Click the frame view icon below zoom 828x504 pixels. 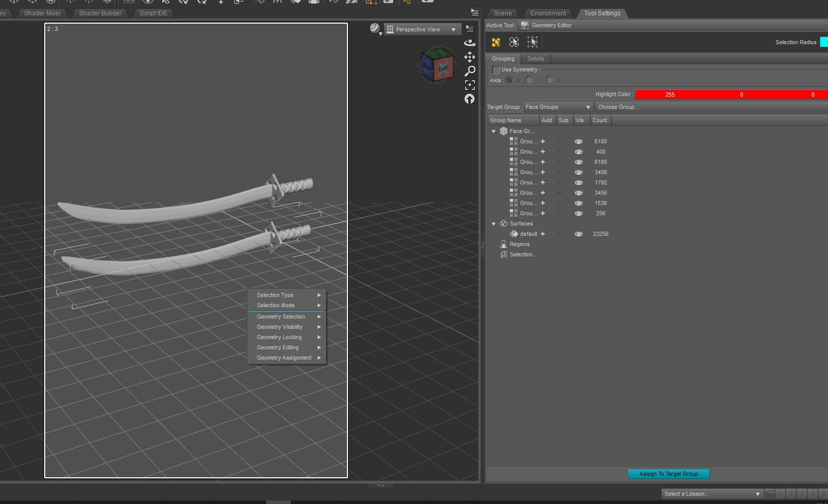click(469, 85)
